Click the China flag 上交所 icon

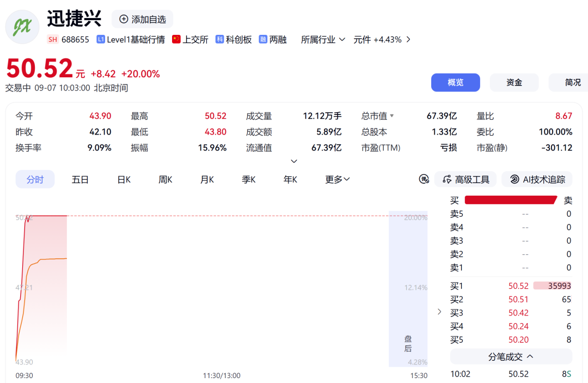click(176, 39)
